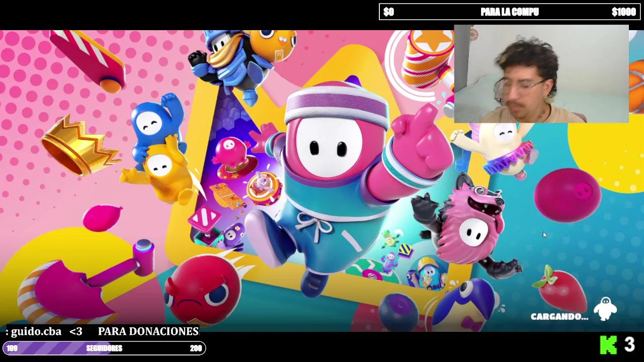The width and height of the screenshot is (644, 362).
Task: Click the PARA DONACIONES ticker text
Action: pyautogui.click(x=148, y=332)
